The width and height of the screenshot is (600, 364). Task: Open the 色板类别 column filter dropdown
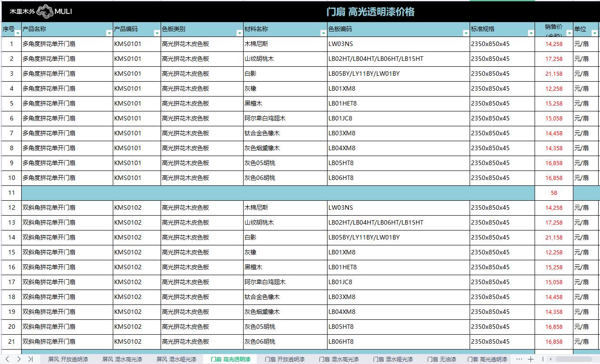click(x=240, y=33)
